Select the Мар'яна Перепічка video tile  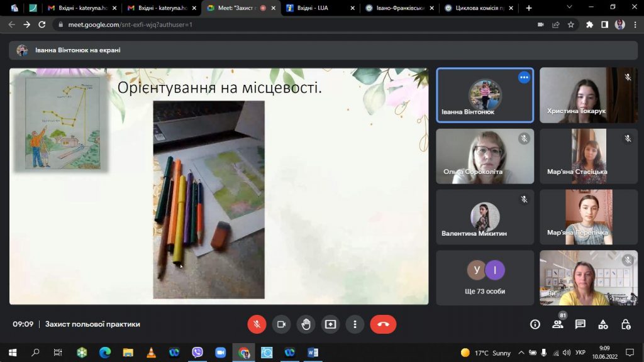pyautogui.click(x=589, y=217)
